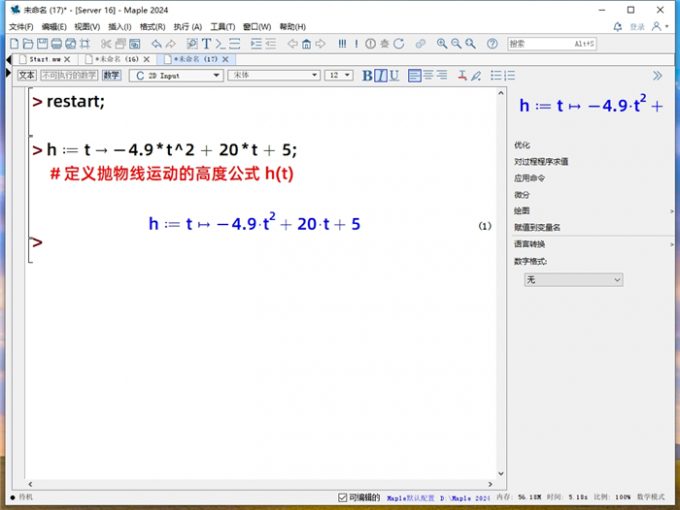Open the 2D Input style dropdown
Screen dimensions: 680x510
tap(175, 75)
